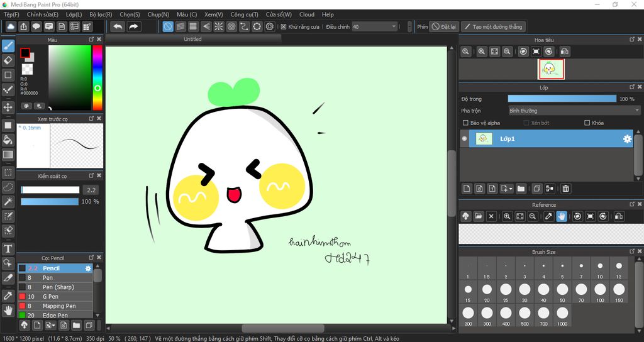Screen dimensions: 644x342
Task: Open reference image folder icon
Action: point(479,216)
